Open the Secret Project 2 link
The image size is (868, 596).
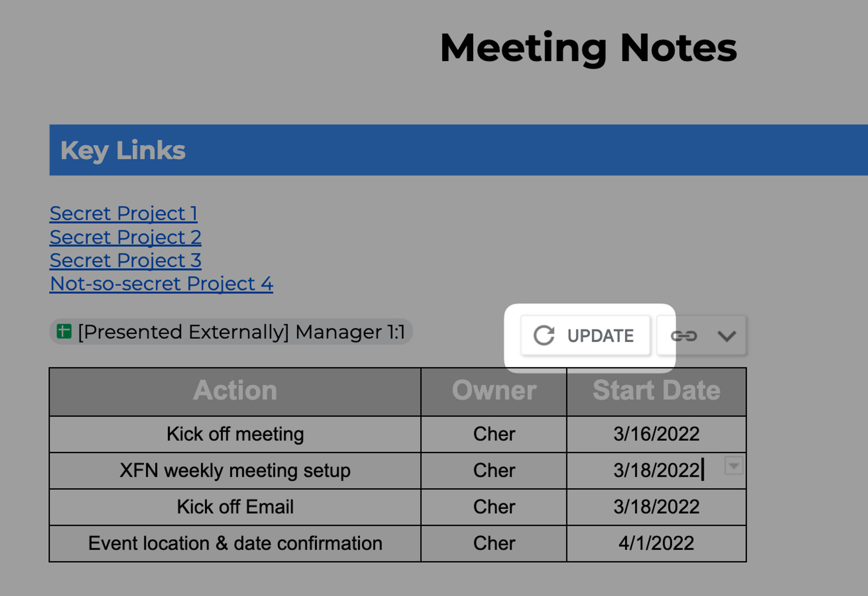[125, 237]
